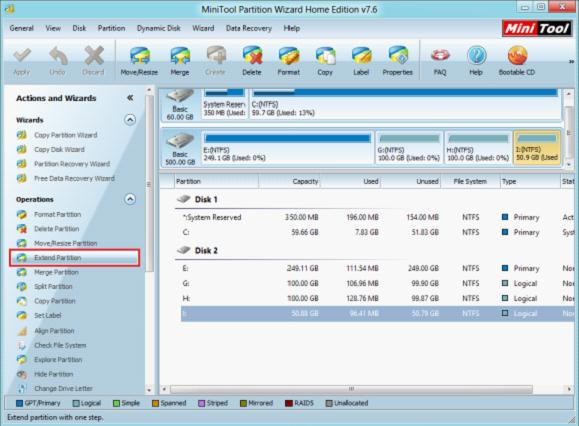Launch Free Data Recovery Wizard
This screenshot has height=426, width=579.
74,178
